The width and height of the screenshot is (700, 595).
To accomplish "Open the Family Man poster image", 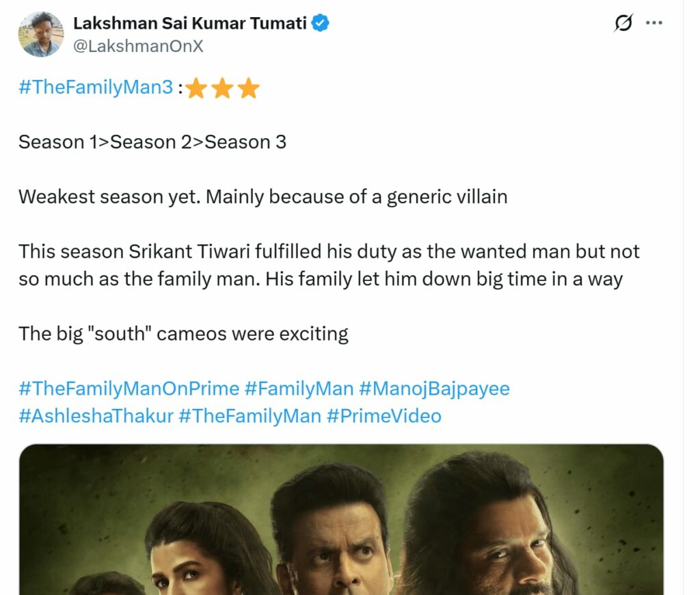I will point(341,520).
